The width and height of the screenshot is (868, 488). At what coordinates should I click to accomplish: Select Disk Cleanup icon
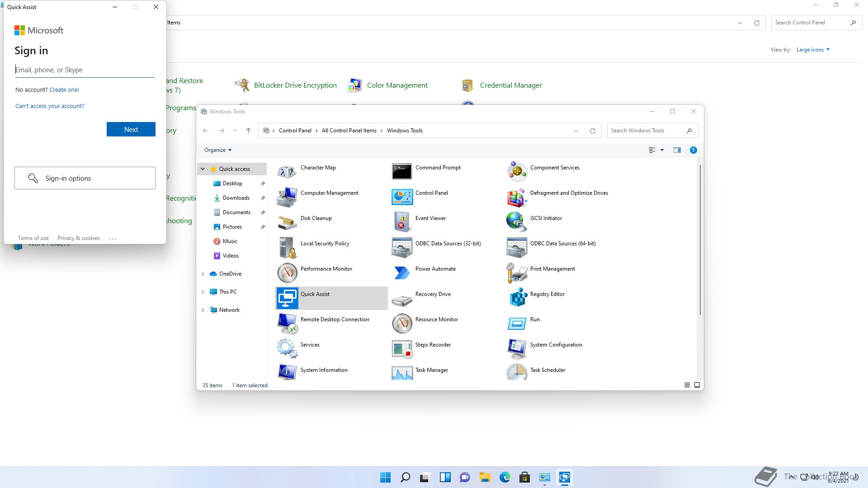coord(287,222)
